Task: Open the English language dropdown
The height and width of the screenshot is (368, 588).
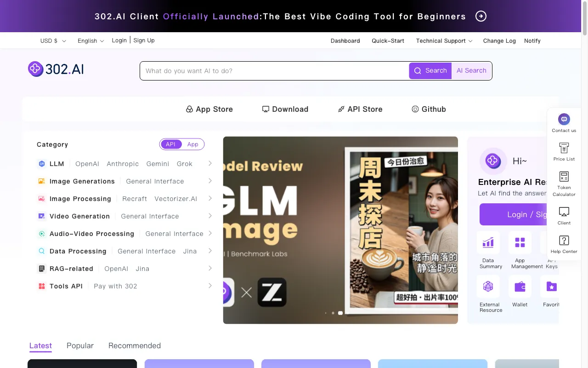Action: (x=91, y=41)
